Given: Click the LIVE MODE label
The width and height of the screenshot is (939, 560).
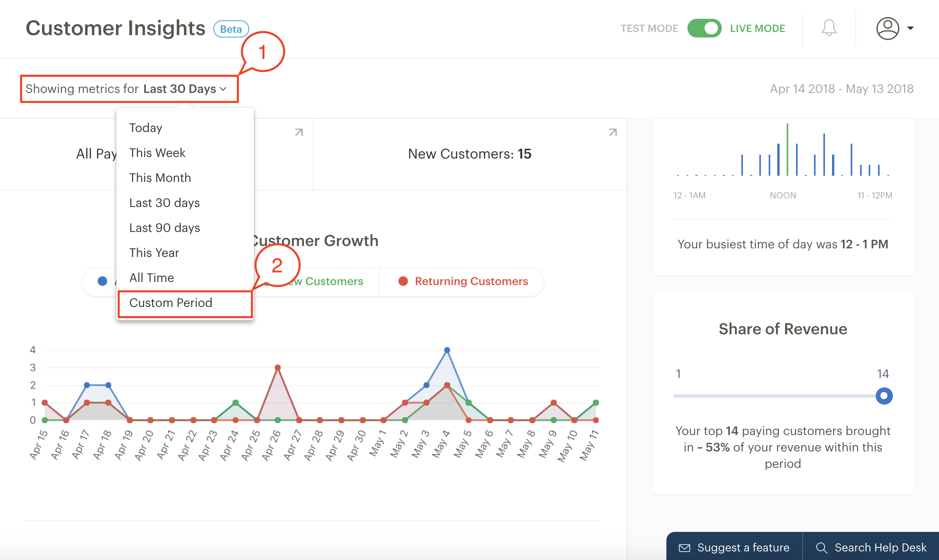Looking at the screenshot, I should point(757,29).
